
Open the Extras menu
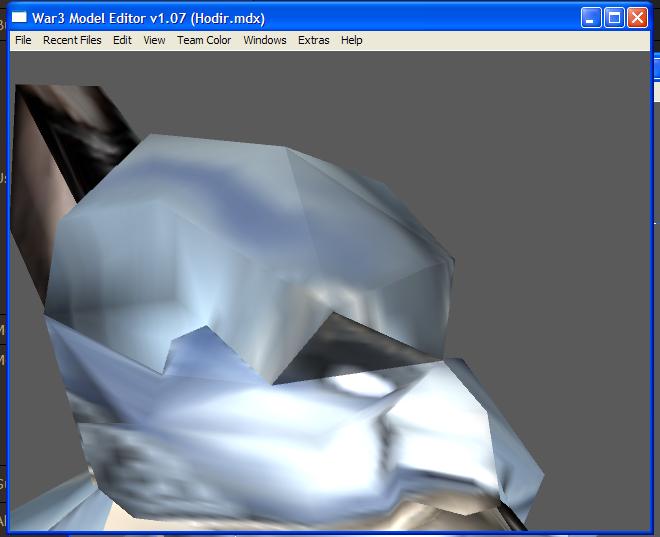pyautogui.click(x=314, y=40)
